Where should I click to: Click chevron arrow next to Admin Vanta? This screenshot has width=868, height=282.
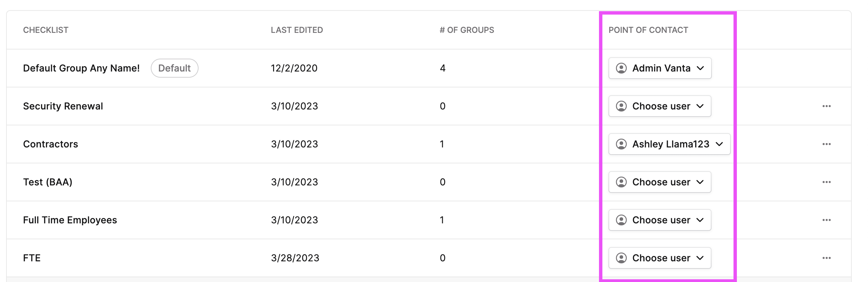[x=700, y=68]
